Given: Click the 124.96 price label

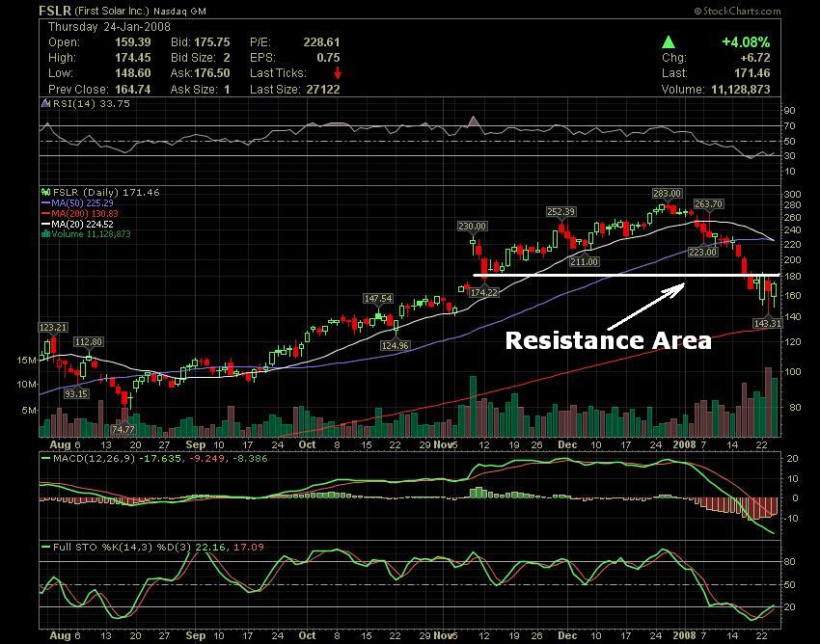Looking at the screenshot, I should pyautogui.click(x=395, y=345).
